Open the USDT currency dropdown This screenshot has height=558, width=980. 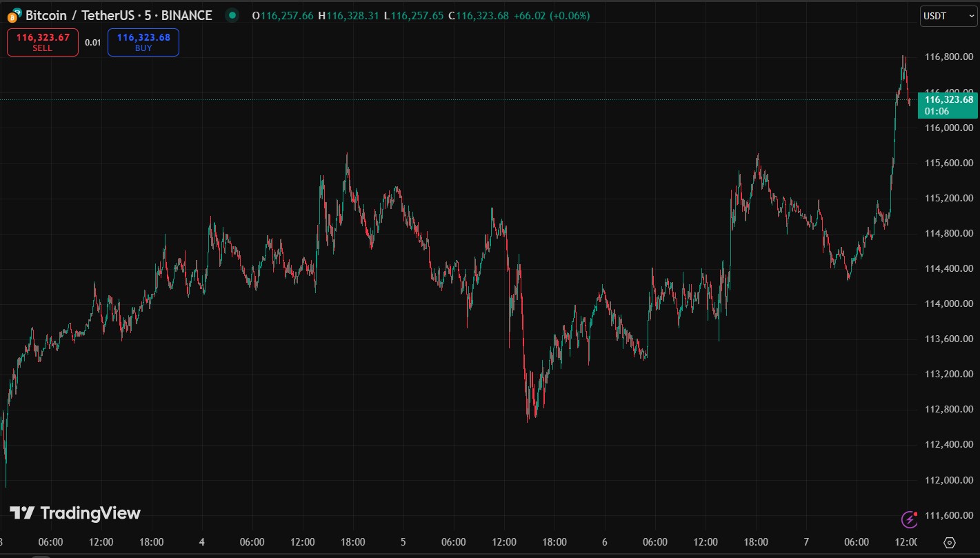(948, 16)
